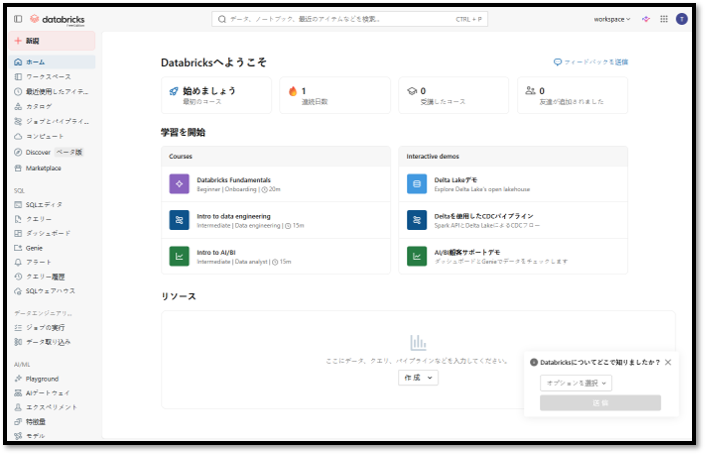Click the Intro to data engineering icon

pos(179,220)
